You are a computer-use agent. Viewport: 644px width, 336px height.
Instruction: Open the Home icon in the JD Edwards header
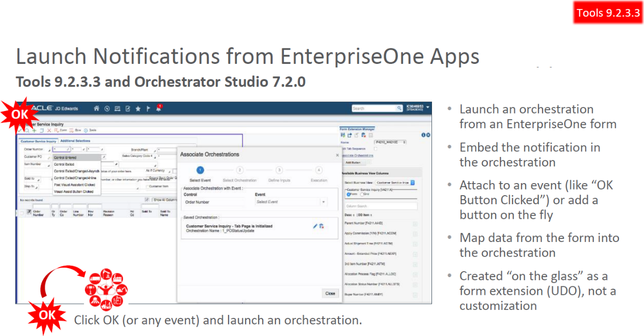click(x=96, y=108)
